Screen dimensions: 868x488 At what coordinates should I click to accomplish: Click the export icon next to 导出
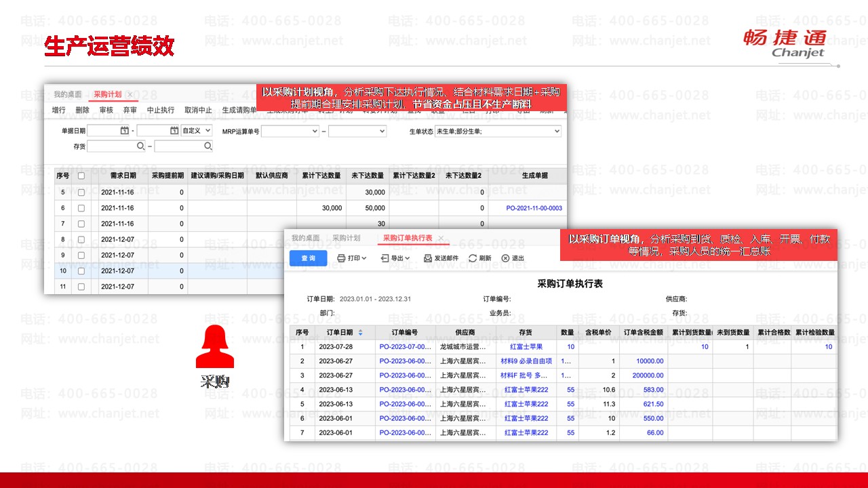point(384,258)
